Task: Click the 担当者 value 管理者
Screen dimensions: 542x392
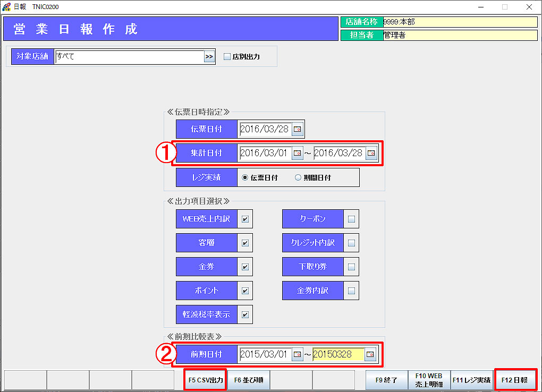Action: (460, 35)
